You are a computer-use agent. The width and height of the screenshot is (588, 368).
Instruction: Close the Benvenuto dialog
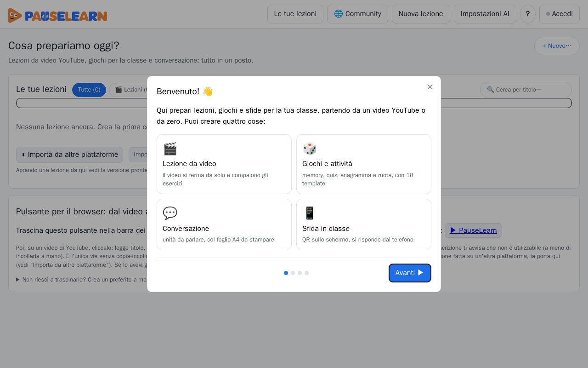(x=430, y=87)
